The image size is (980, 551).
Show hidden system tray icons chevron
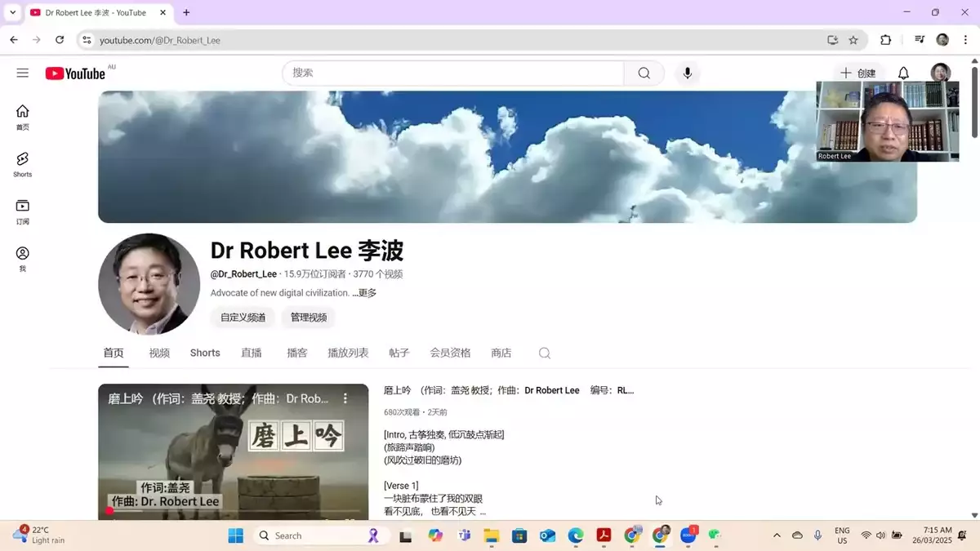[x=777, y=535]
